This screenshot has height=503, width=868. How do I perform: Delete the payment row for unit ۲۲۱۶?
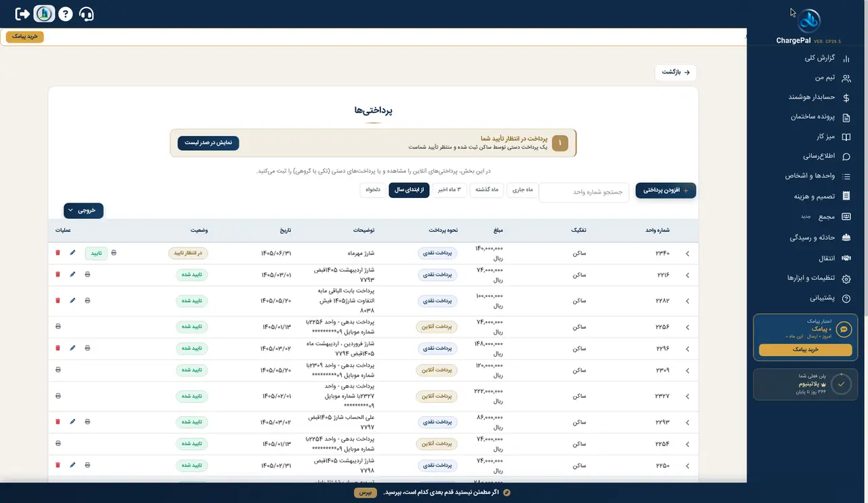(x=58, y=275)
